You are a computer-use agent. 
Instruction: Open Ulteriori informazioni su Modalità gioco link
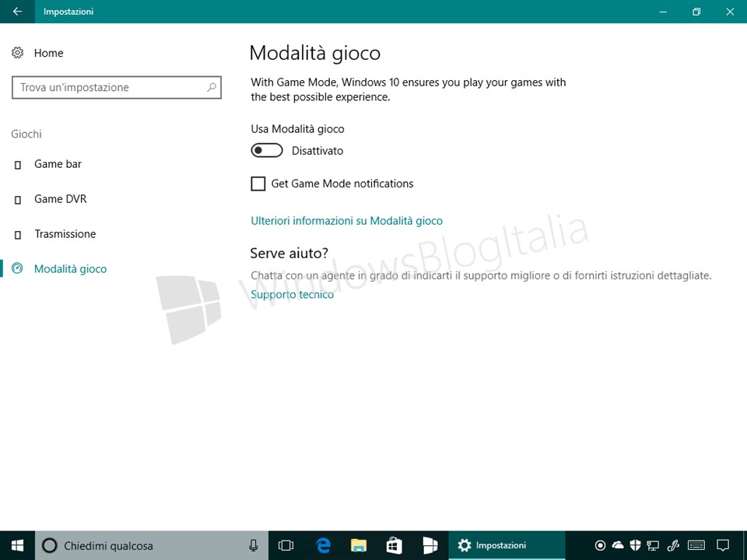tap(347, 221)
